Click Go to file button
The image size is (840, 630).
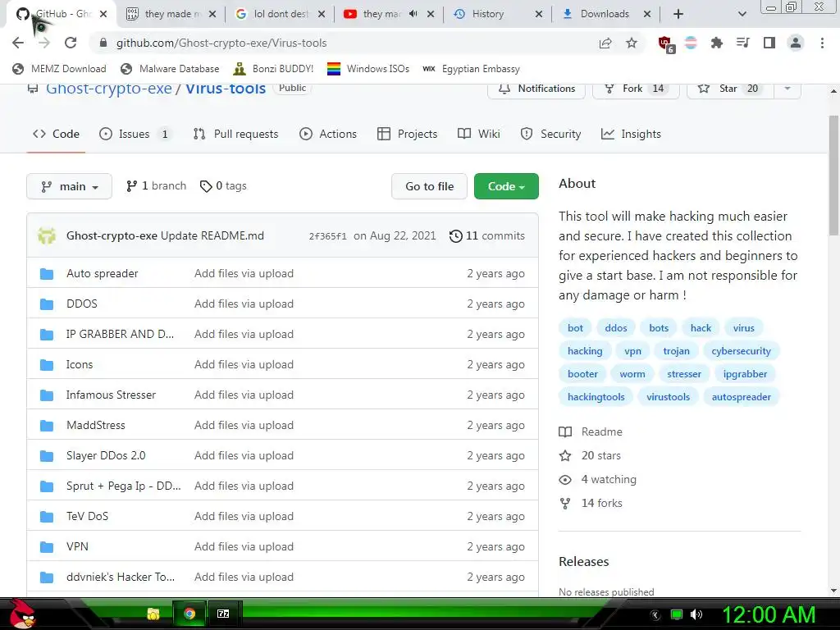429,186
